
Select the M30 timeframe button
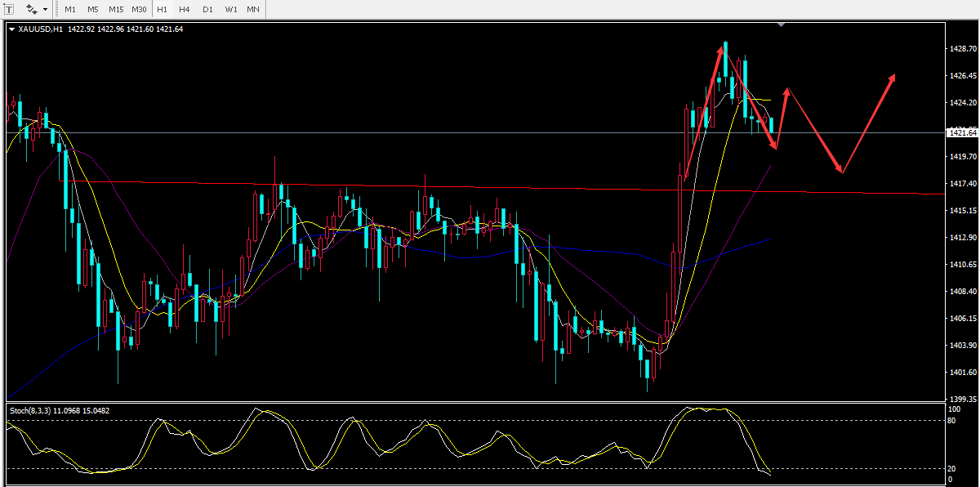point(139,10)
